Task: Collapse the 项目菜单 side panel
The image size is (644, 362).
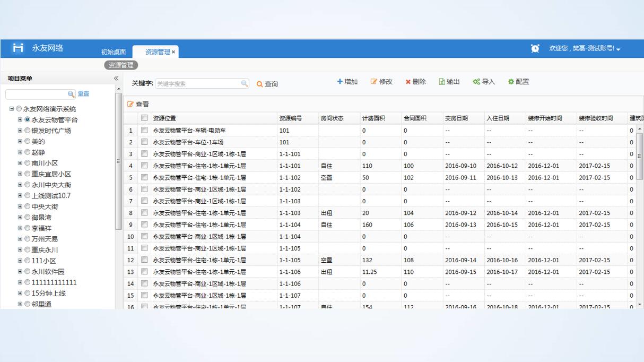Action: tap(116, 79)
